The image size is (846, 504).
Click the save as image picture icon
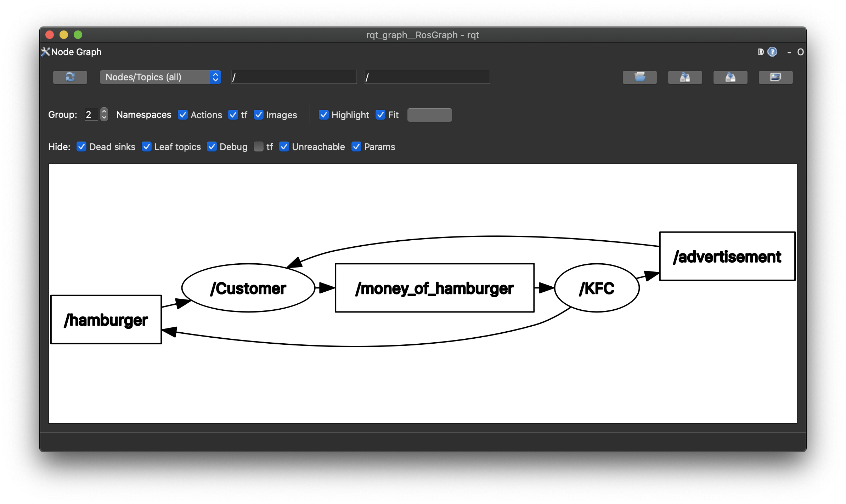click(x=775, y=77)
